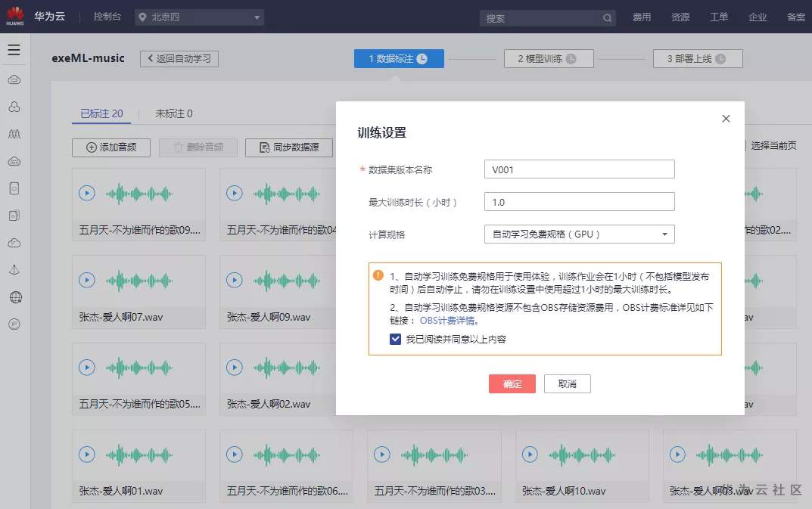Image resolution: width=812 pixels, height=509 pixels.
Task: Open 企业 menu
Action: click(x=757, y=17)
